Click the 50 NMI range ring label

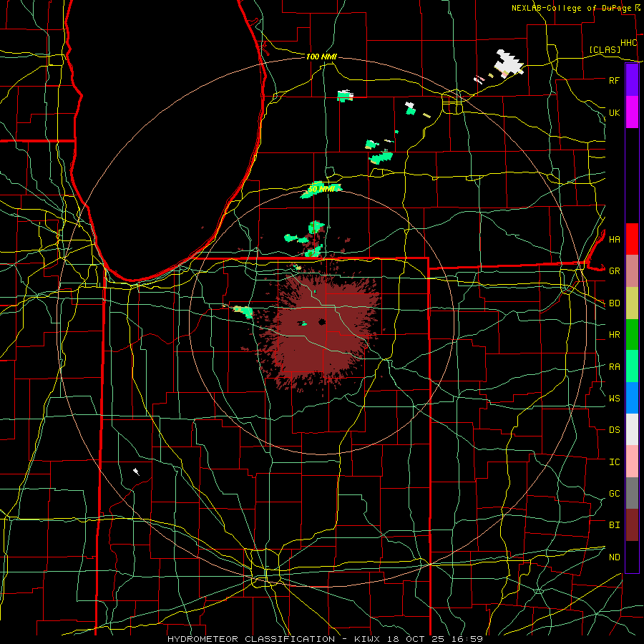(x=321, y=190)
